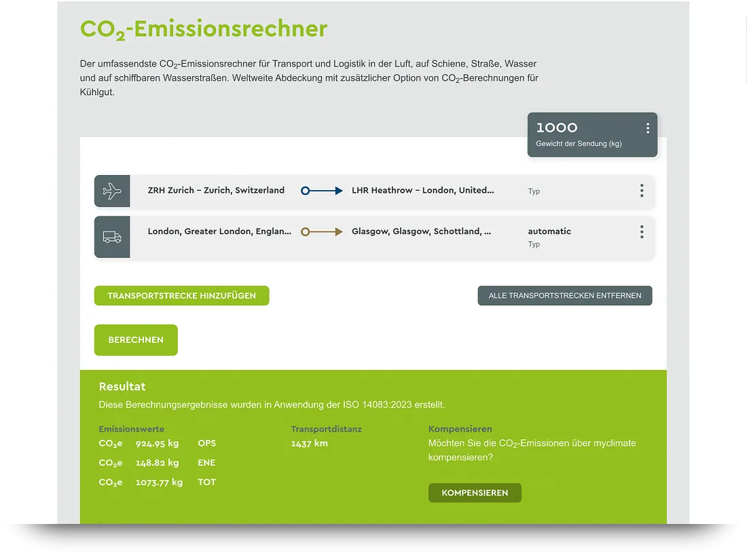Click the 1073.77 kg TOT value
The width and height of the screenshot is (747, 560).
coord(159,483)
